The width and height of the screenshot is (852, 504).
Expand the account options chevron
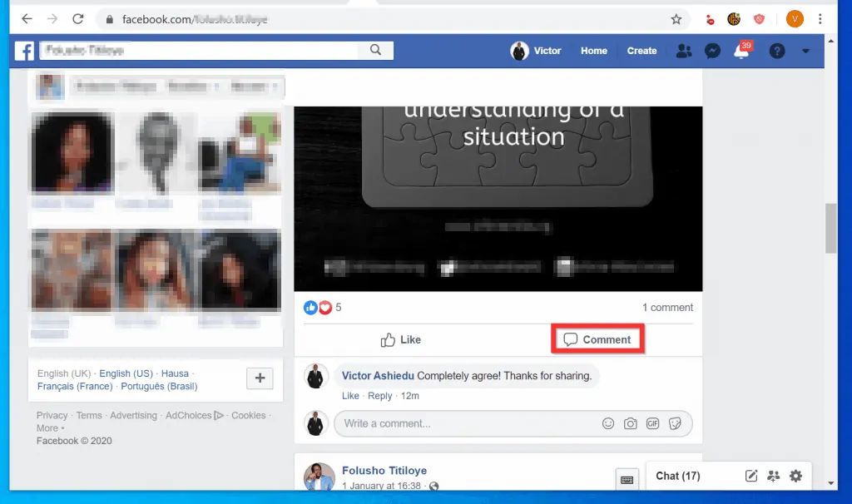click(x=805, y=51)
